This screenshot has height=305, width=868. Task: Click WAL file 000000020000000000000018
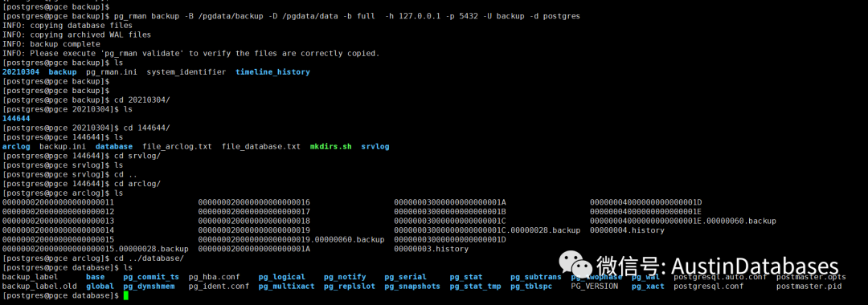coord(254,221)
